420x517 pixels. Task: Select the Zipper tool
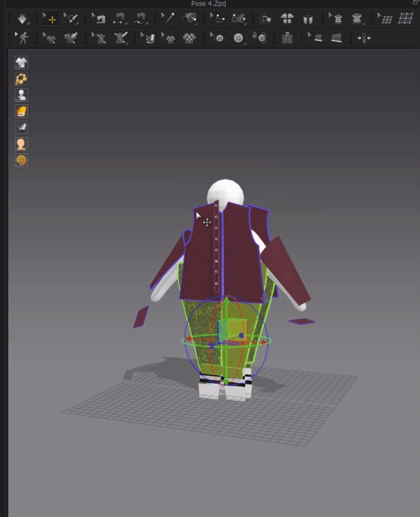[287, 38]
